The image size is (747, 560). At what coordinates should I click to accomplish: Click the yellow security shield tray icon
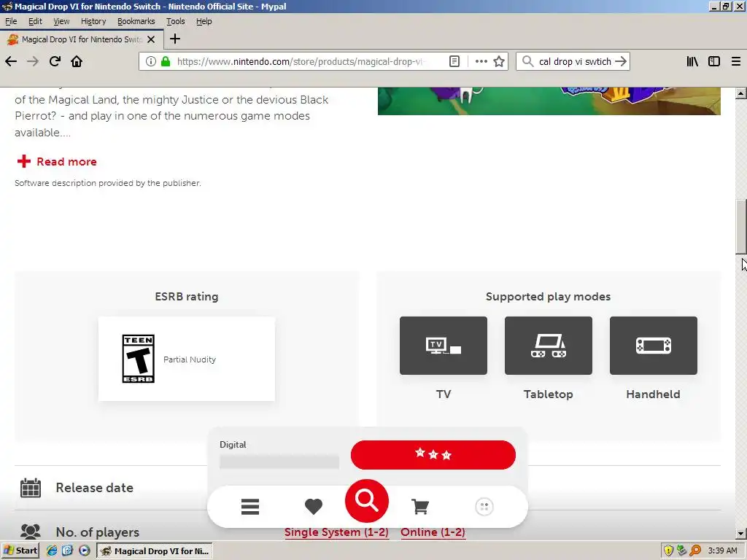click(668, 551)
